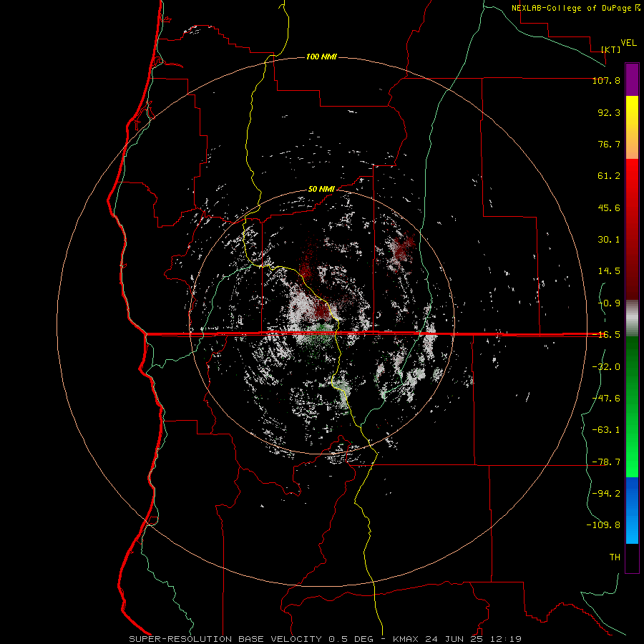This screenshot has width=644, height=644.
Task: Click the 14.5 velocity scale value
Action: tap(609, 271)
